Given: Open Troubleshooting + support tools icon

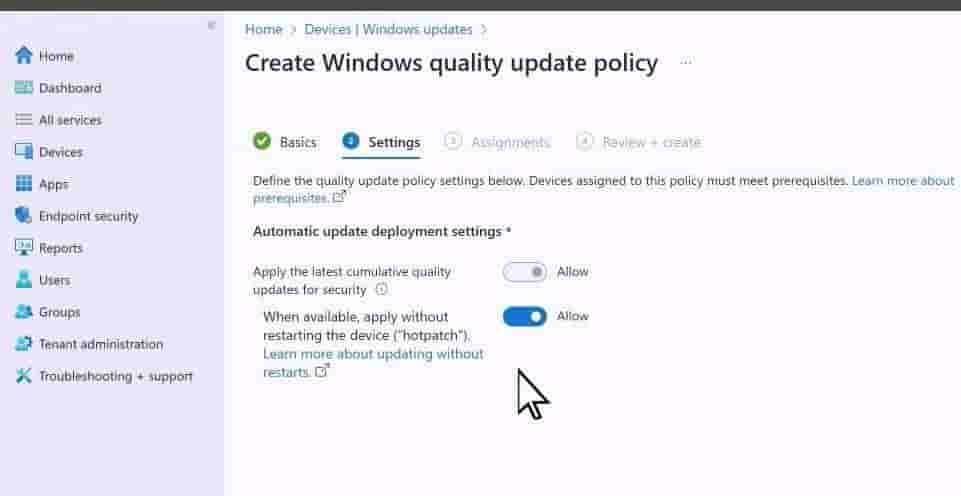Looking at the screenshot, I should [23, 375].
